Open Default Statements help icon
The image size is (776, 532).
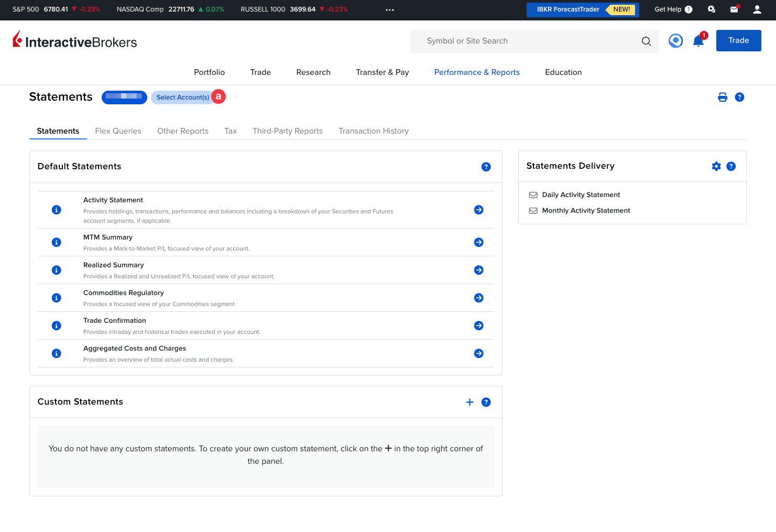pos(486,167)
